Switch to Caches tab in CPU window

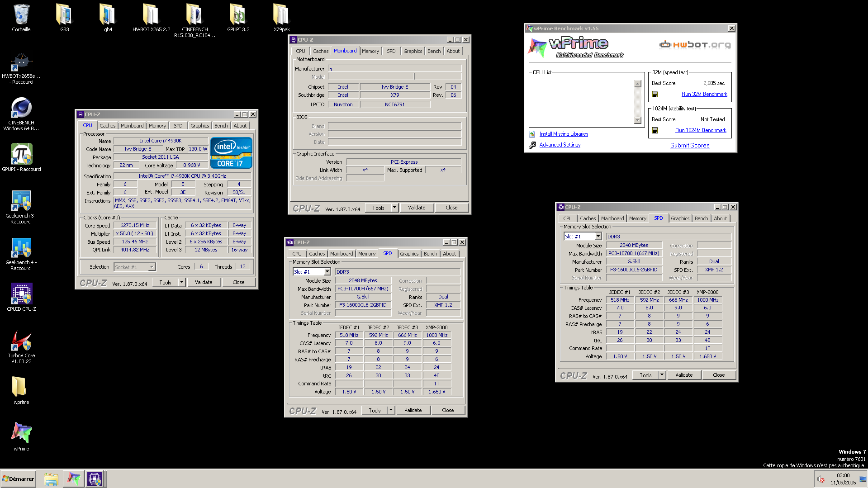tap(108, 126)
